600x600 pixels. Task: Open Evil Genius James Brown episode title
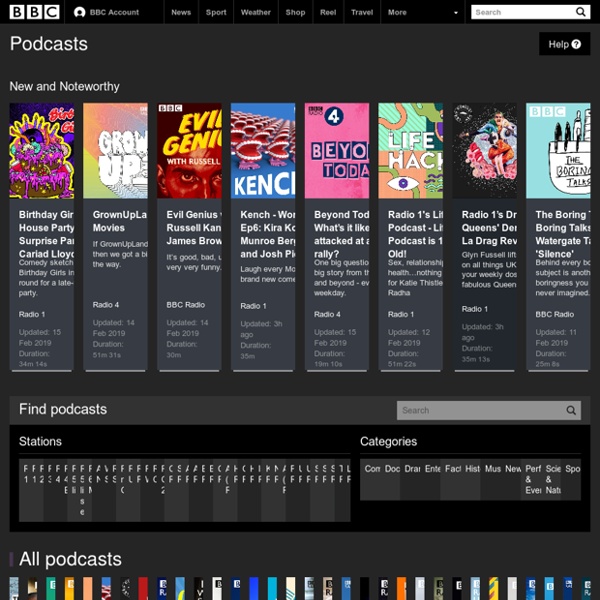[194, 228]
